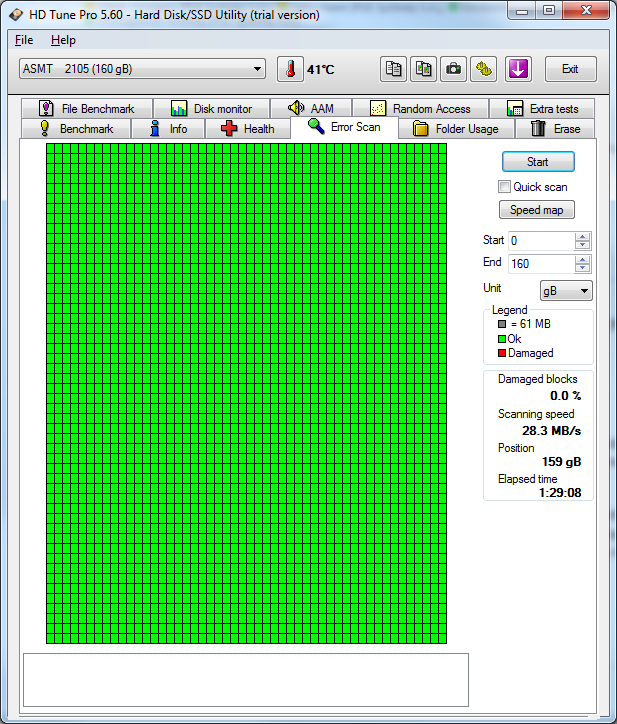
Task: Click the Info blue icon
Action: pyautogui.click(x=155, y=128)
